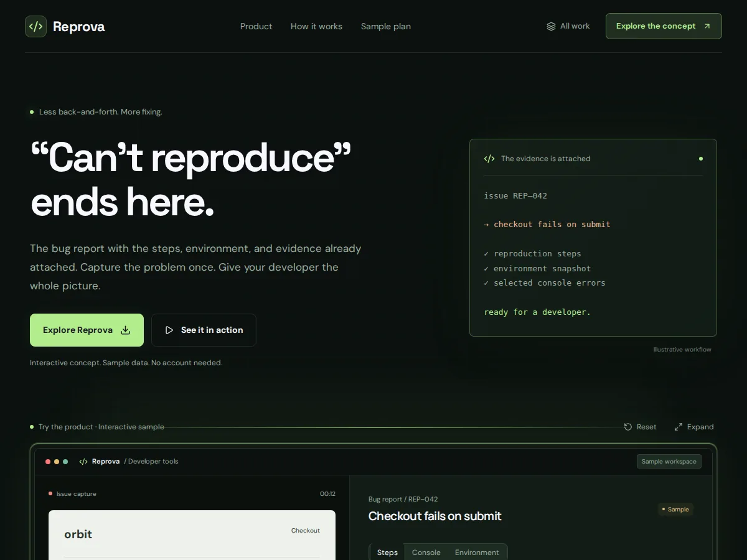
Task: Click the red window dot in sample app
Action: pyautogui.click(x=48, y=462)
